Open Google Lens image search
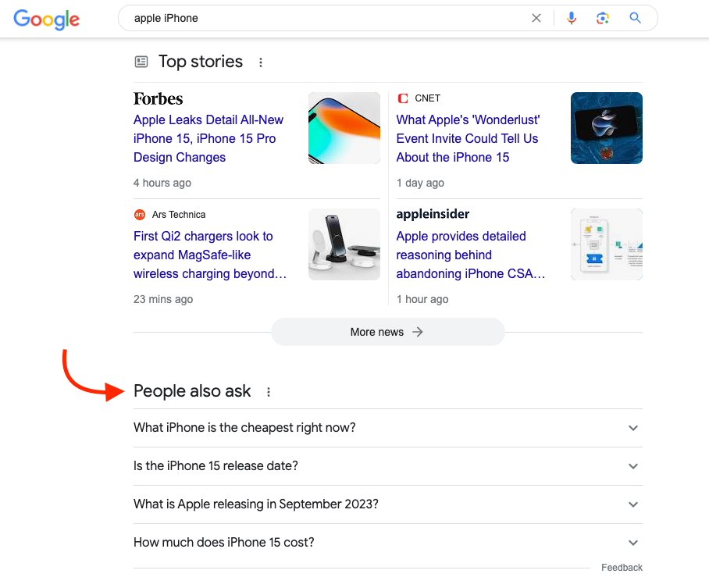 [x=602, y=18]
